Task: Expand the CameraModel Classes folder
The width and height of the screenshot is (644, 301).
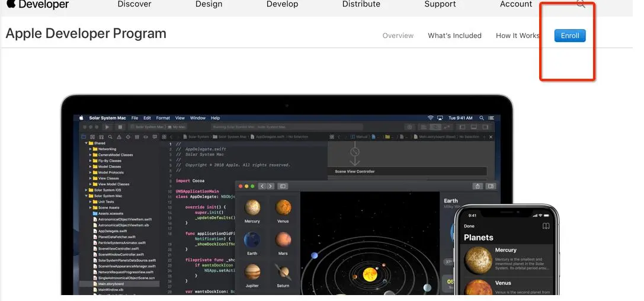Action: tap(91, 155)
